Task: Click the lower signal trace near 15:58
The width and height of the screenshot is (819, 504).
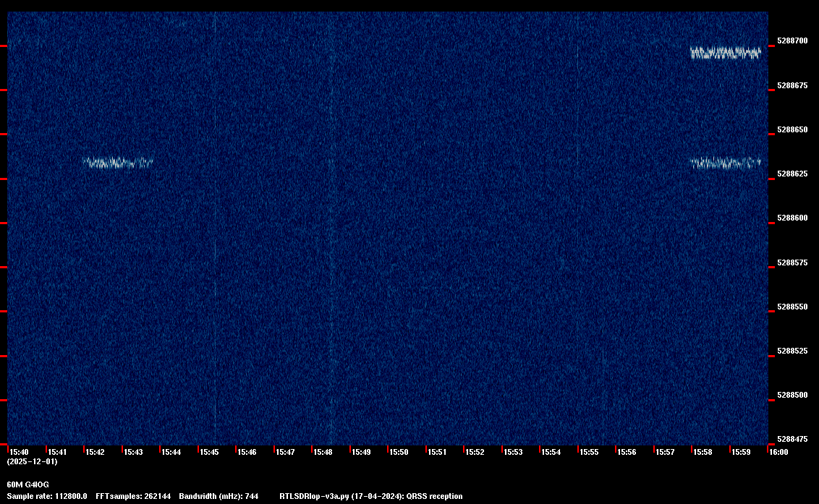Action: coord(726,163)
